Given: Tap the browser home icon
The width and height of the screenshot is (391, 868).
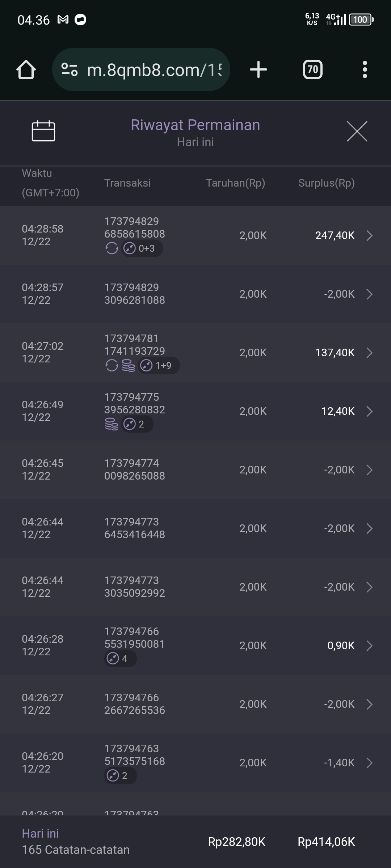Looking at the screenshot, I should tap(26, 69).
